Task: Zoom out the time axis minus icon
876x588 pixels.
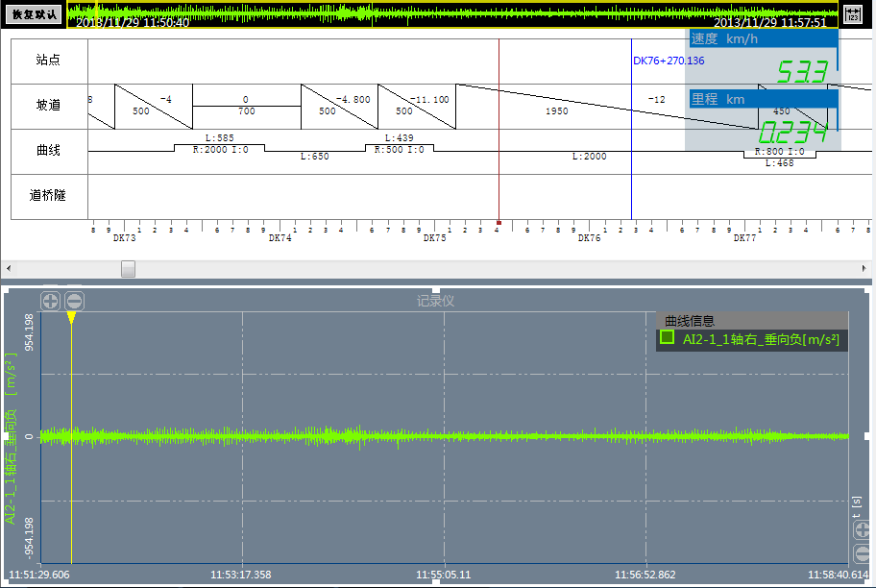Action: click(863, 553)
